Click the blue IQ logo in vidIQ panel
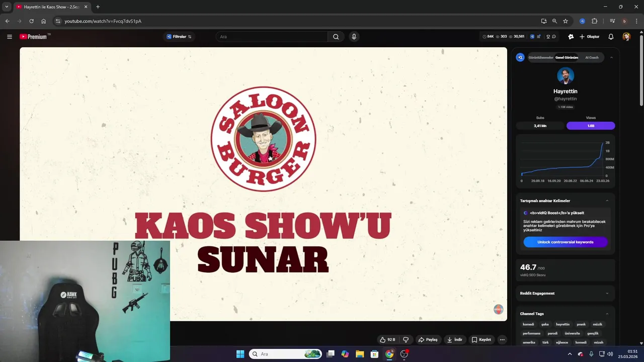 pos(520,57)
